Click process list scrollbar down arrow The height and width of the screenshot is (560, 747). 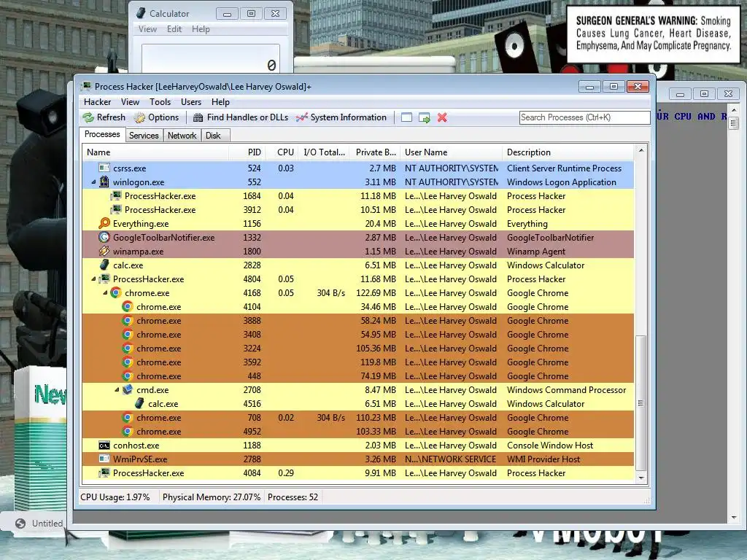tap(641, 478)
